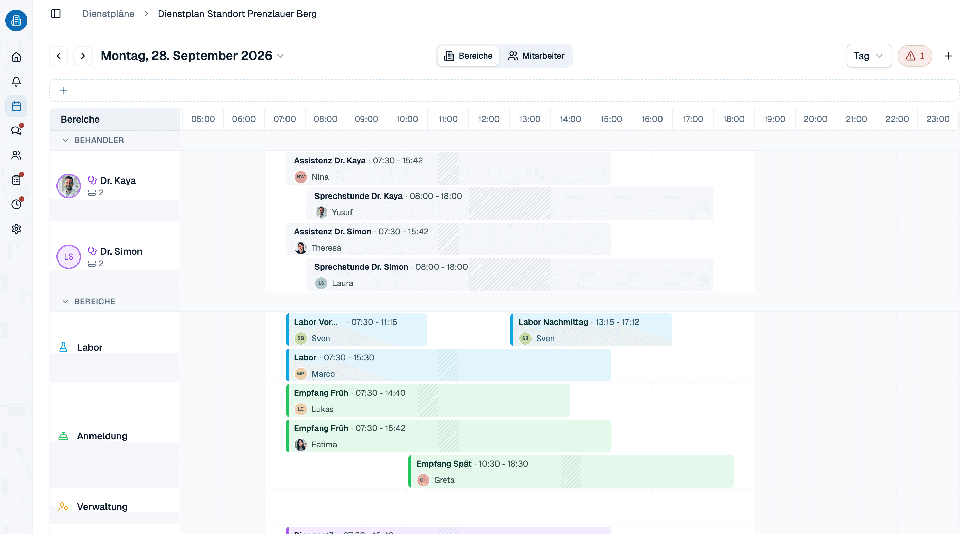Switch to Bereiche view tab
Image resolution: width=980 pixels, height=534 pixels.
(x=468, y=56)
